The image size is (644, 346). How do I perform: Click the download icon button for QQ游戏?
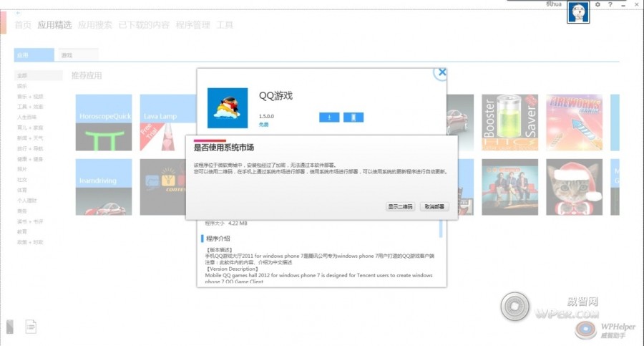[329, 117]
